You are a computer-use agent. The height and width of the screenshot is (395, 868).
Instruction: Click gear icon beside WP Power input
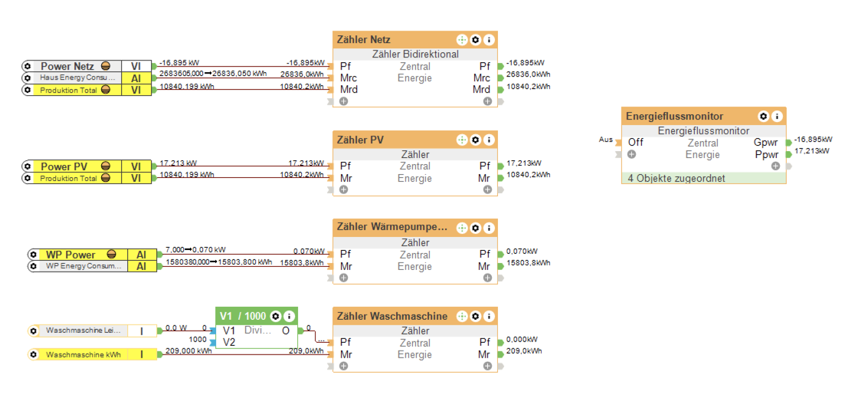[33, 255]
